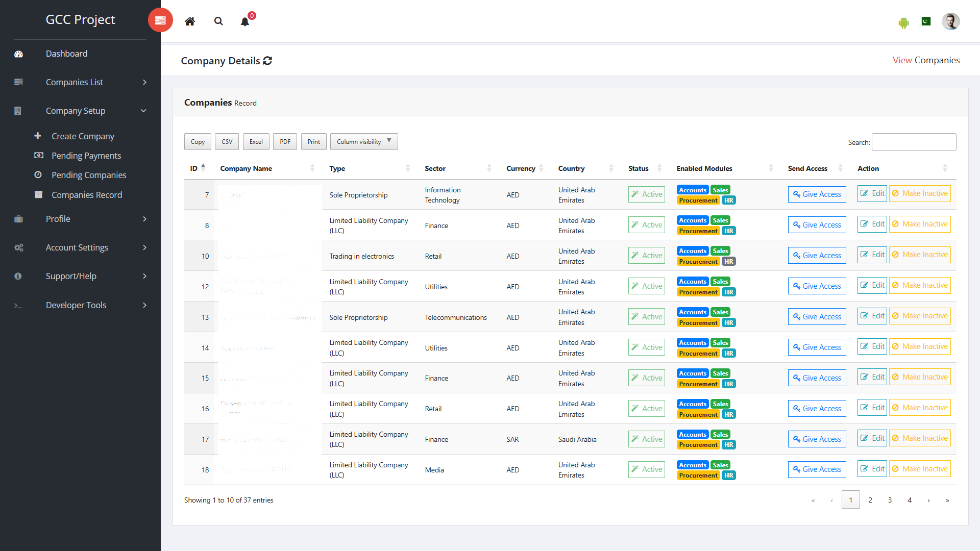The width and height of the screenshot is (980, 551).
Task: Click the Account Settings gears icon
Action: [19, 247]
